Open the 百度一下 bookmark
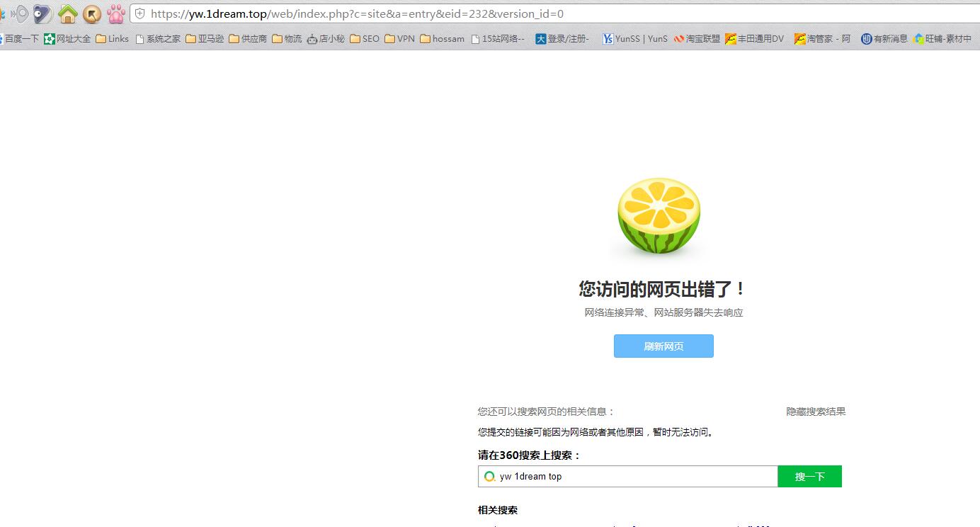Image resolution: width=980 pixels, height=527 pixels. pos(20,39)
